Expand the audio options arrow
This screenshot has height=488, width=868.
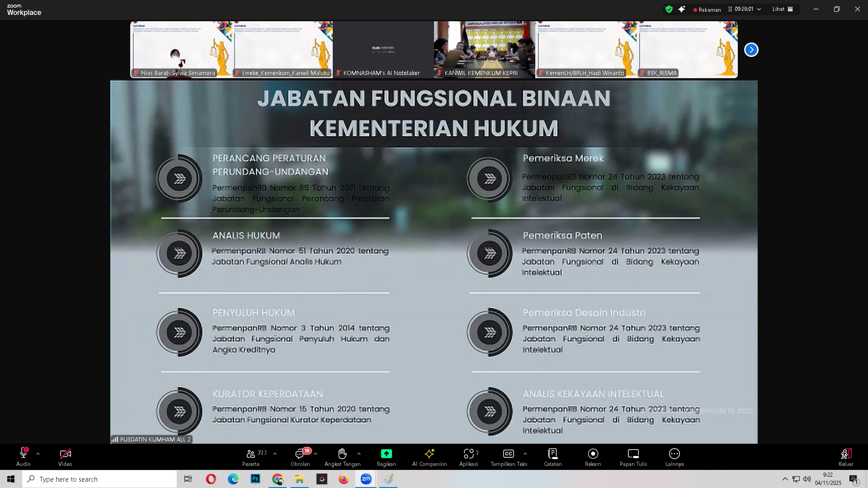pos(38,454)
